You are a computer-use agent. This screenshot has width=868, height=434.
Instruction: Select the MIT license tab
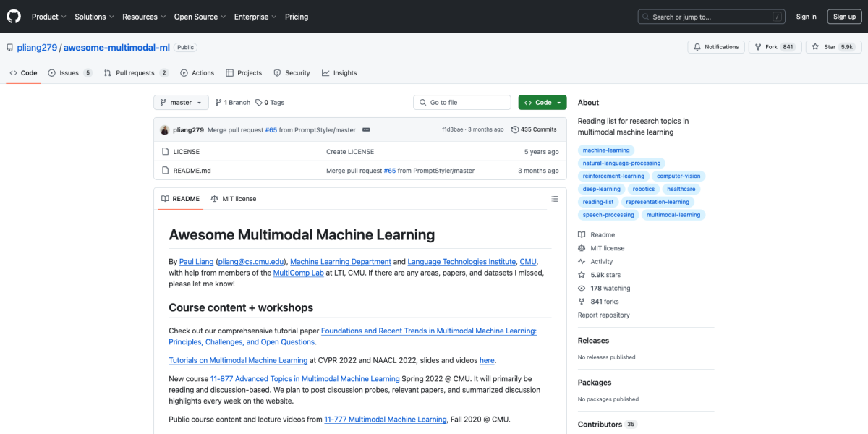(x=234, y=199)
